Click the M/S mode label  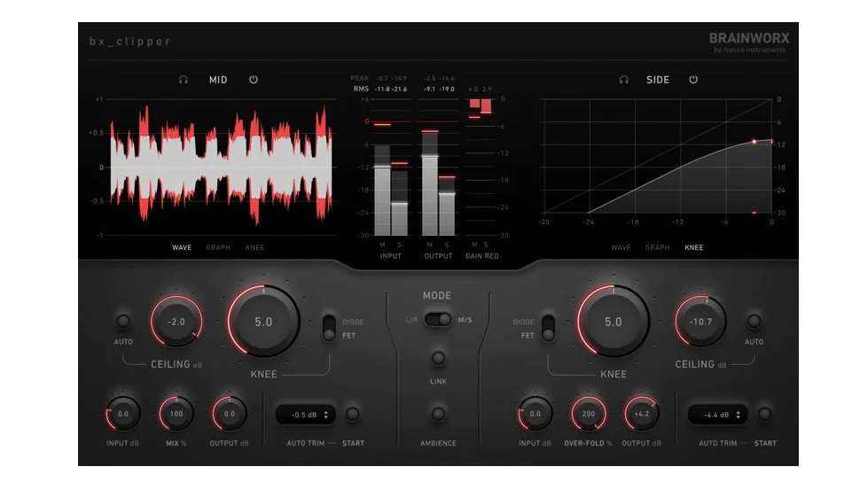465,320
